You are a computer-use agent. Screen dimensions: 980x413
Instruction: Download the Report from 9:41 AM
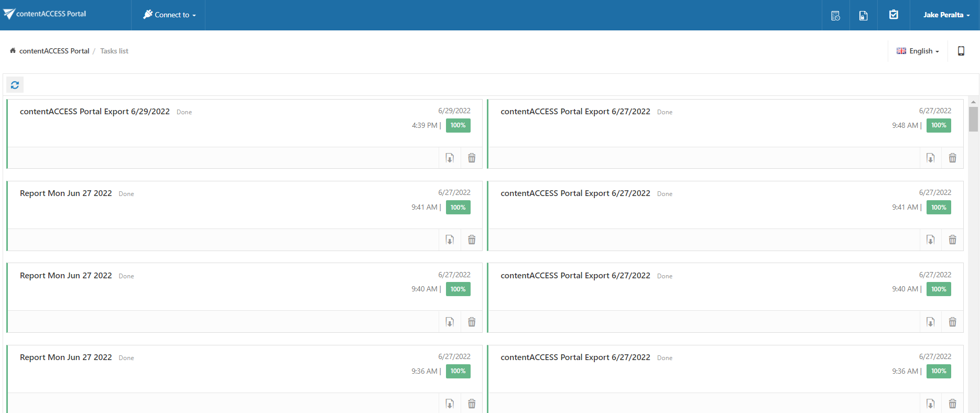[x=450, y=240]
